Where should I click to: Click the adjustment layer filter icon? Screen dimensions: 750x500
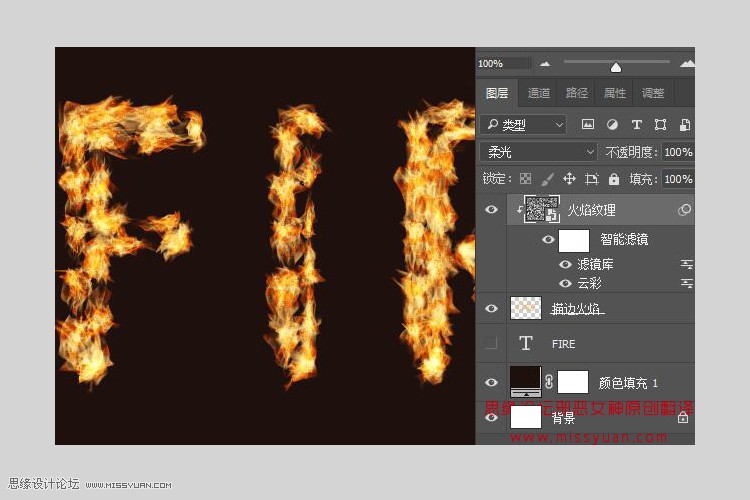point(612,125)
